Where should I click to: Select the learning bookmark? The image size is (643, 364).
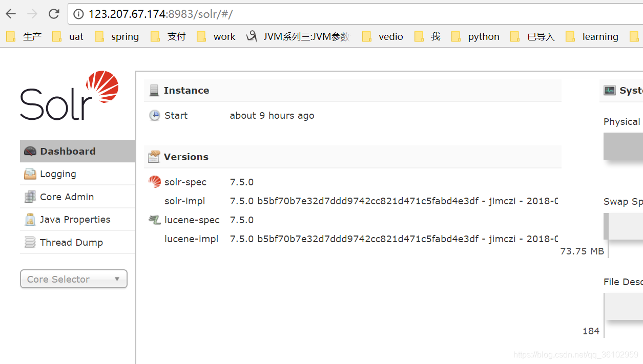tap(599, 36)
